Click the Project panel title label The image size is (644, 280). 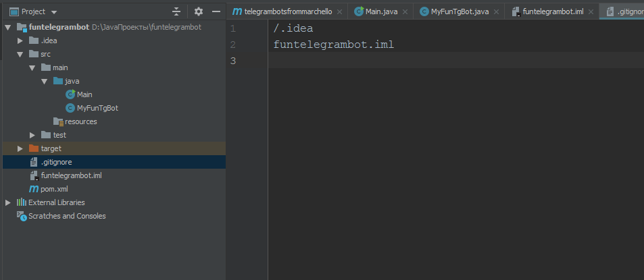(33, 11)
